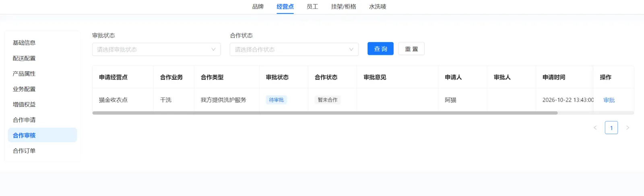The height and width of the screenshot is (196, 644).
Task: Click the 待审批 status tag
Action: pyautogui.click(x=277, y=100)
